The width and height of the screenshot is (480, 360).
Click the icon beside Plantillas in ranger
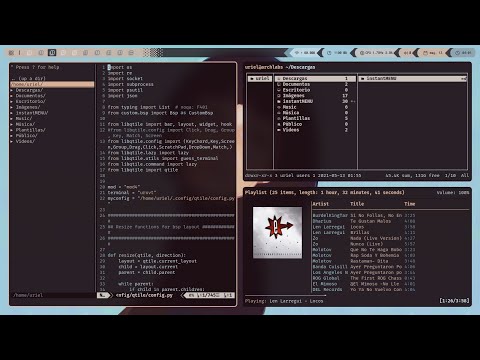pyautogui.click(x=279, y=118)
